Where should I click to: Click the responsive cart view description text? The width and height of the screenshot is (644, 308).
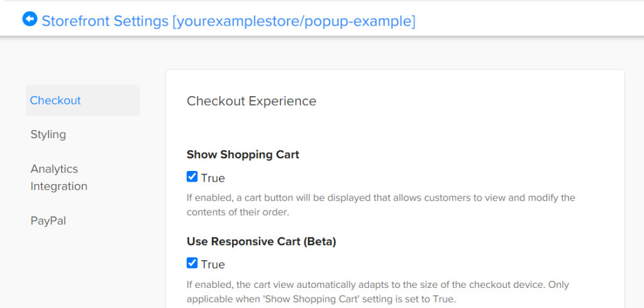coord(378,292)
